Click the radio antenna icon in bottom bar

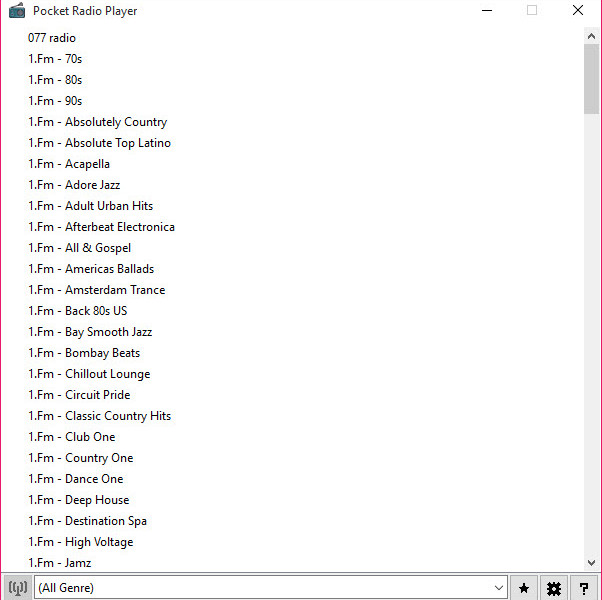(x=18, y=588)
